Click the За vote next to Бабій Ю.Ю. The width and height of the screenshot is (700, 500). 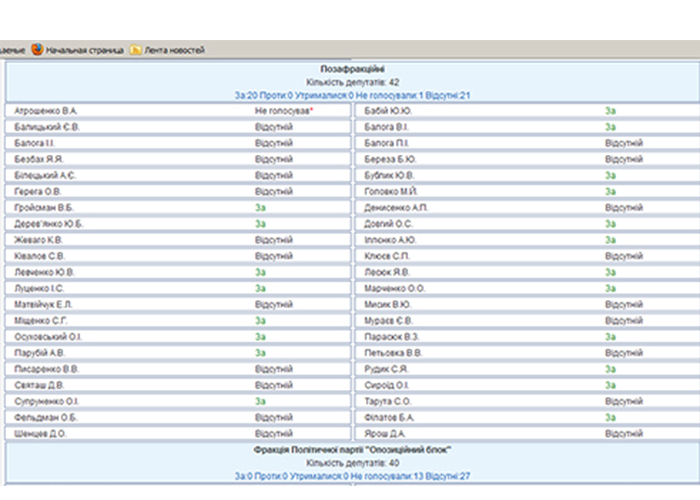tap(610, 111)
